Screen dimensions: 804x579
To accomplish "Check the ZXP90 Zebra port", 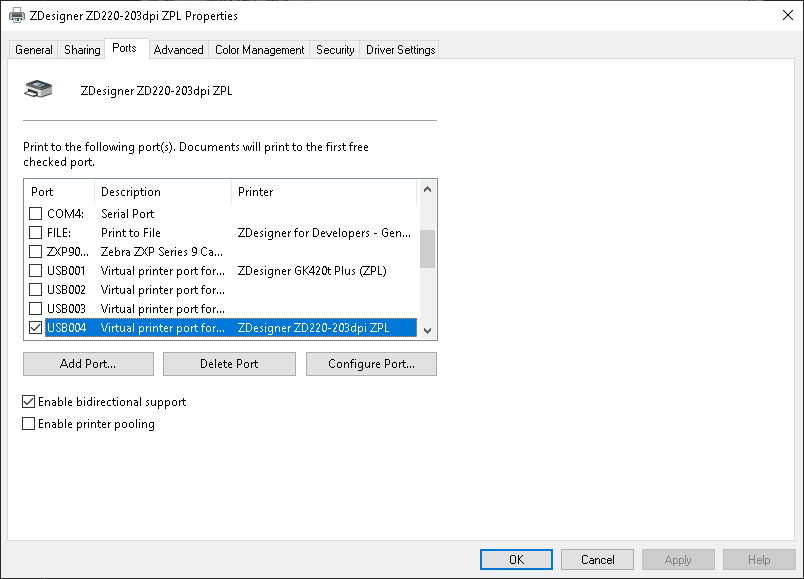I will [34, 252].
